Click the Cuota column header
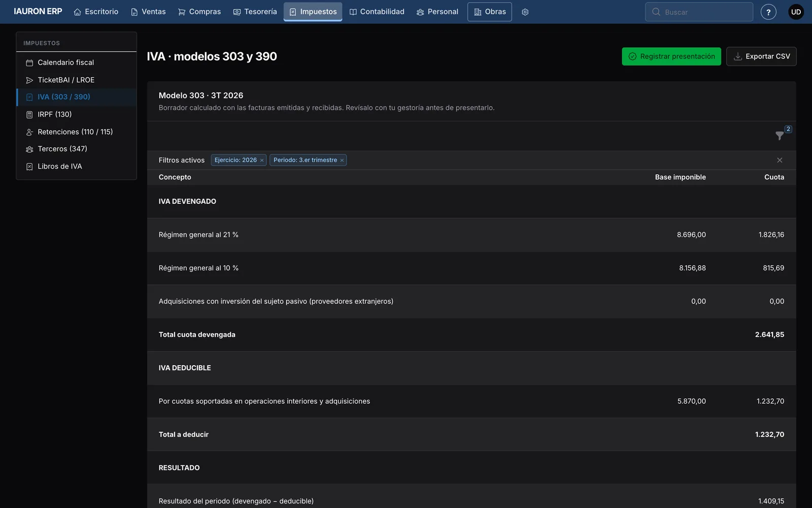Image resolution: width=812 pixels, height=508 pixels. [774, 177]
